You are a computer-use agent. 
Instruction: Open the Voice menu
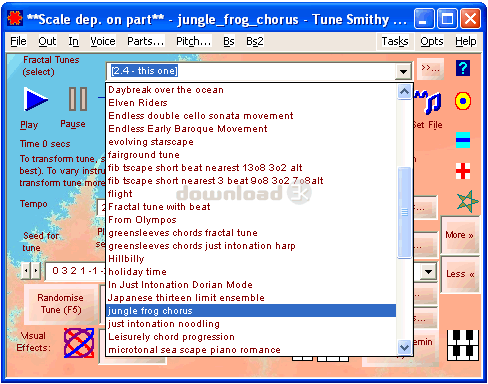click(x=103, y=41)
